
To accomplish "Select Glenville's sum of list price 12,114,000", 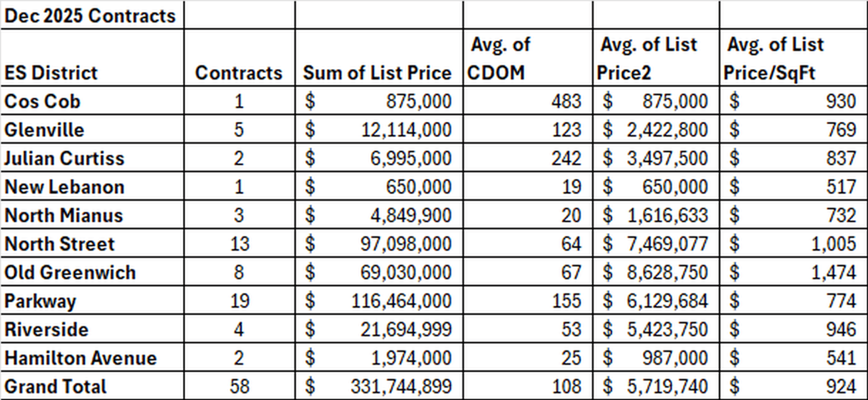I will coord(406,130).
